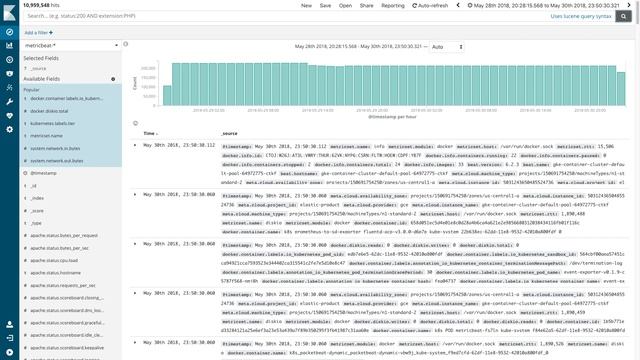Focus the search query input
Screen dimensions: 640x360
pos(286,16)
